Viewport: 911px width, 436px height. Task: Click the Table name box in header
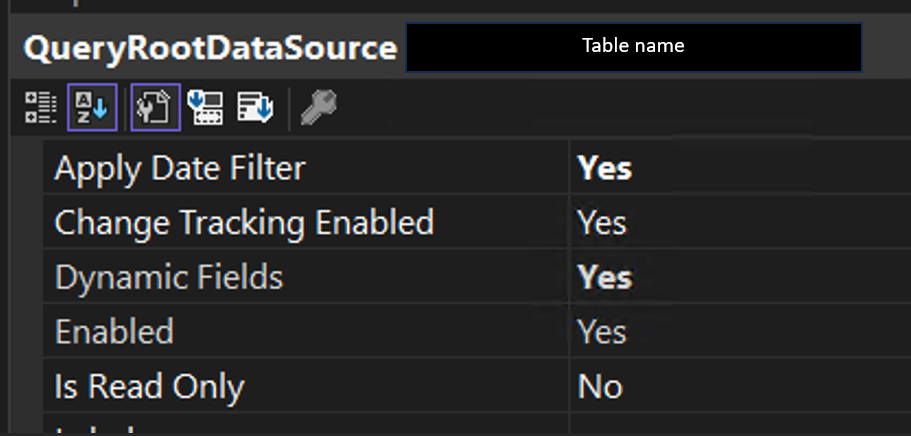[633, 47]
